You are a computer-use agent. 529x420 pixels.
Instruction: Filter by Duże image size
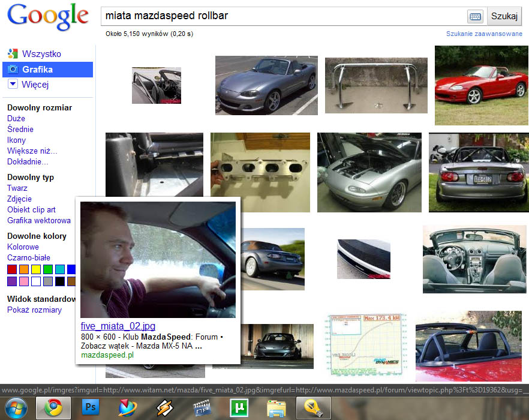coord(16,119)
